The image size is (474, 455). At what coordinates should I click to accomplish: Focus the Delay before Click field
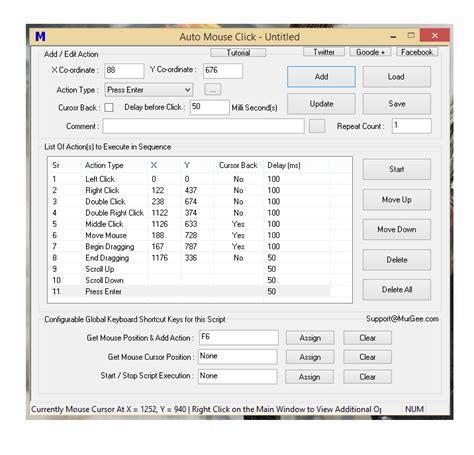(x=210, y=107)
